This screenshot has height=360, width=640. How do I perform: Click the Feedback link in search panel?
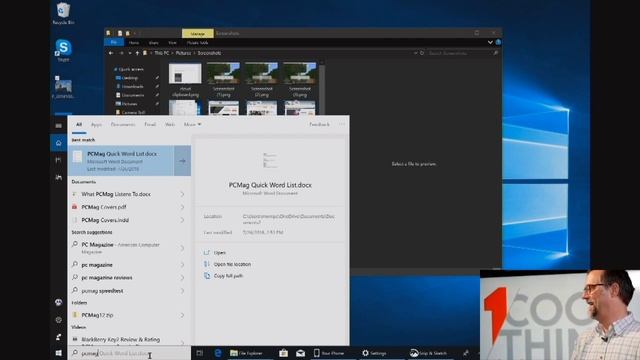point(319,124)
